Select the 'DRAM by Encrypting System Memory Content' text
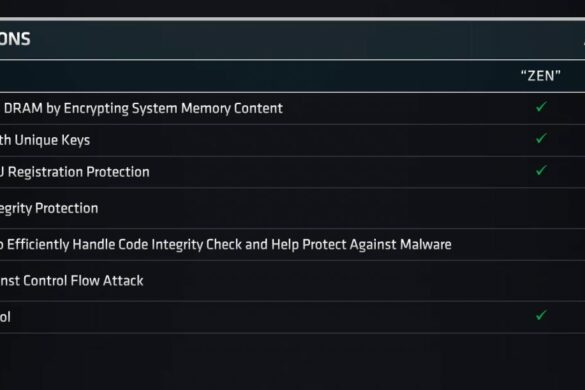The height and width of the screenshot is (390, 585). coord(143,109)
